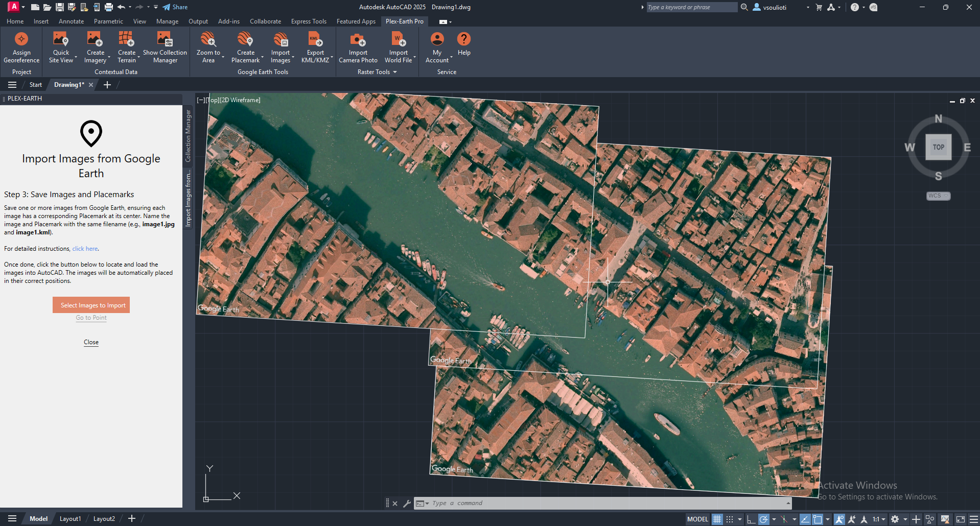
Task: Click Save to Web & Mobile icon
Action: [96, 7]
